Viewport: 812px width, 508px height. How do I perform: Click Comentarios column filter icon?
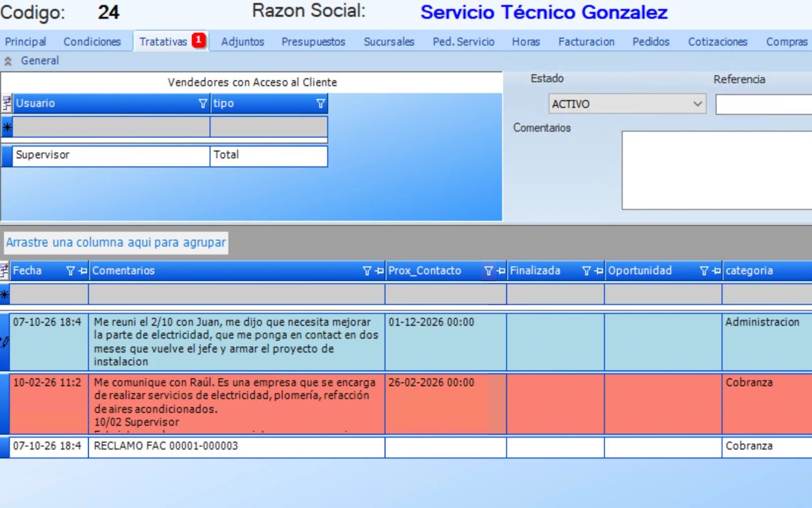(367, 271)
